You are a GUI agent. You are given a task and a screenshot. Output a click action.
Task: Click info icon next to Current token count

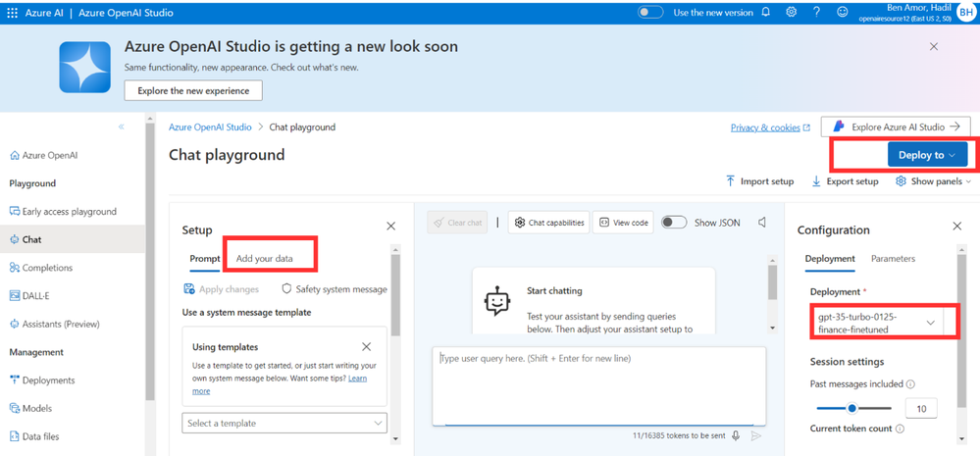click(900, 430)
